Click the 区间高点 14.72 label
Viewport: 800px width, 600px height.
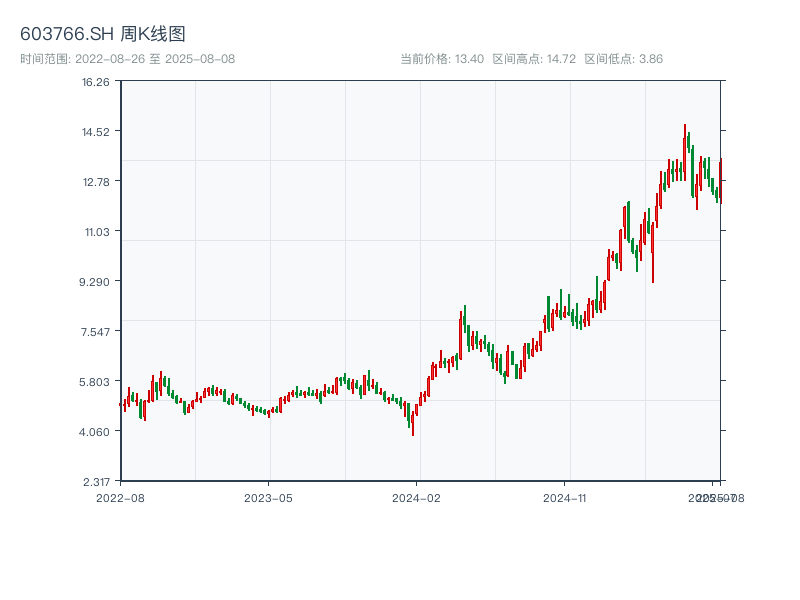(534, 59)
